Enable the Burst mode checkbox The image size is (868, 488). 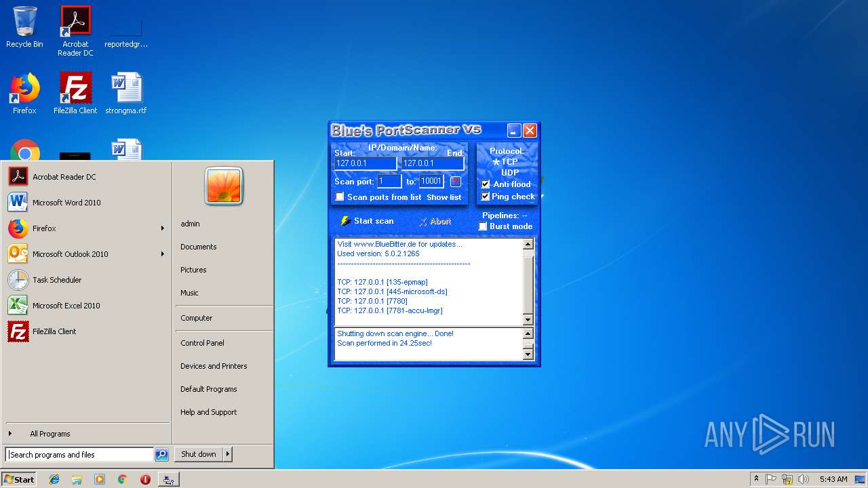(483, 226)
